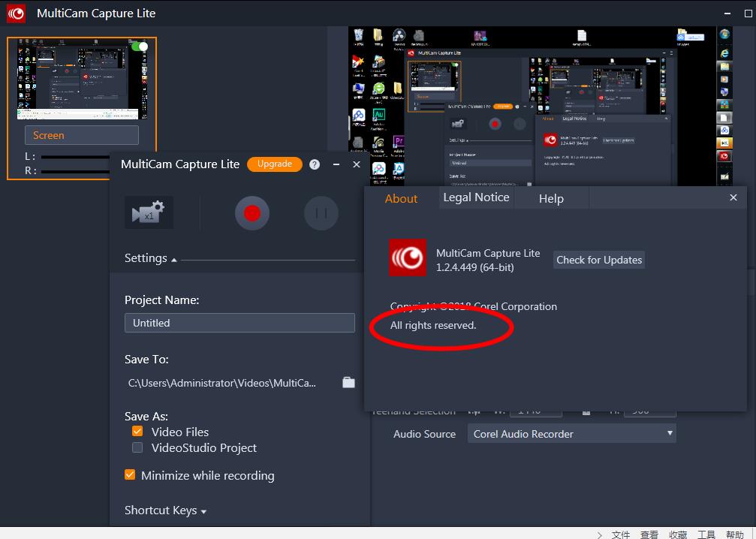Uncheck Minimize while recording

[130, 475]
